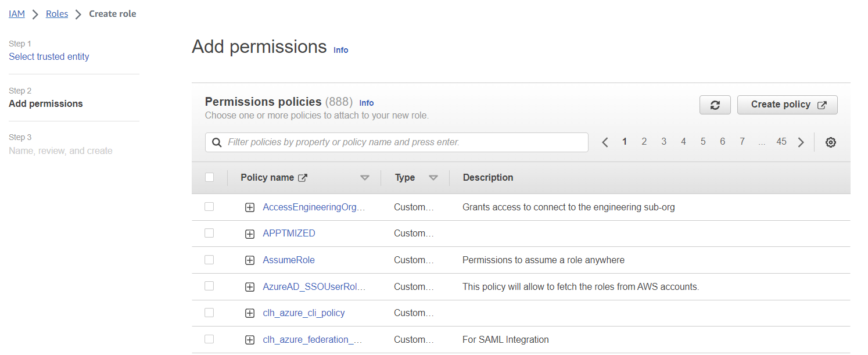Go to previous page using left chevron
The width and height of the screenshot is (868, 355).
click(605, 142)
